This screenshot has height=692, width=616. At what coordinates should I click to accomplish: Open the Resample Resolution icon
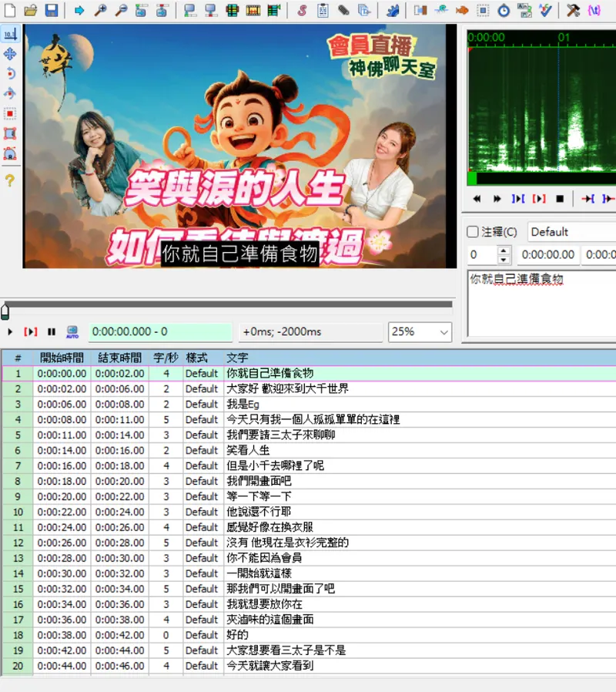pos(483,10)
